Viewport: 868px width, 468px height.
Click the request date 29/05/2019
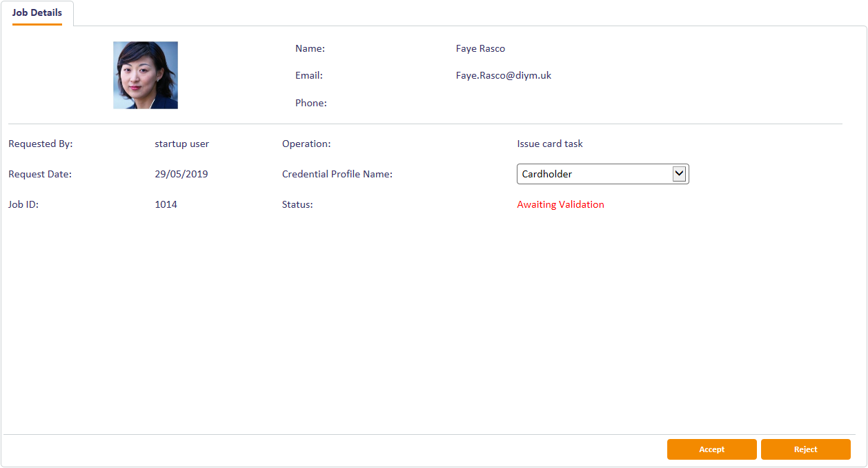pyautogui.click(x=181, y=175)
